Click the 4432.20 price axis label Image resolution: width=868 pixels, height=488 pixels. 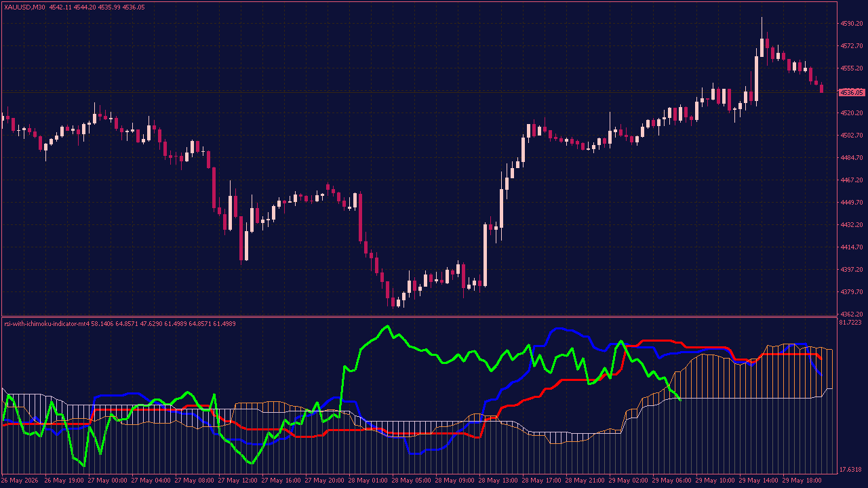(x=851, y=225)
